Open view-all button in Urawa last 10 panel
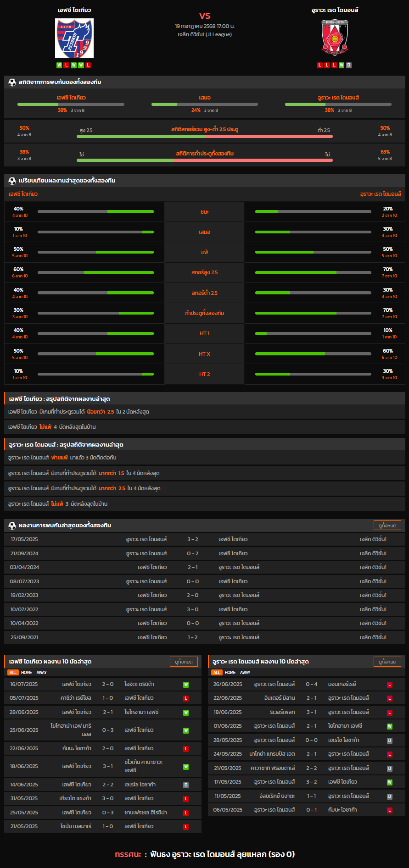The image size is (409, 868). [x=387, y=662]
